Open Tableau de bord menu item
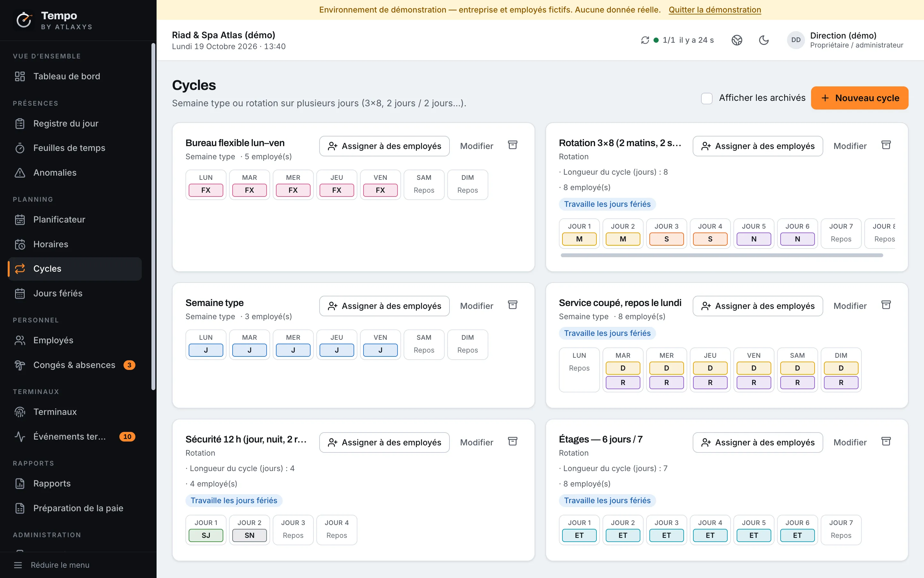The image size is (924, 578). (x=75, y=76)
